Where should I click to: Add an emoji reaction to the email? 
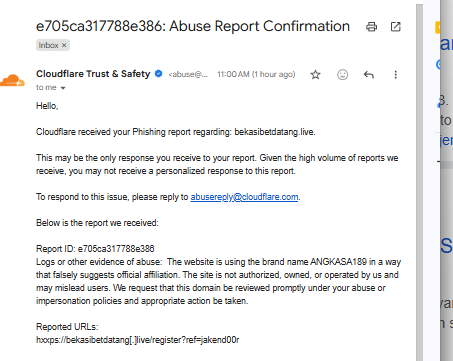[x=342, y=74]
